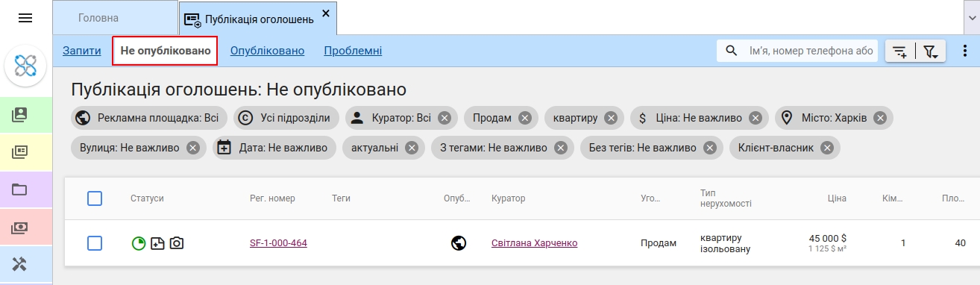Open the contacts section in green sidebar
This screenshot has width=980, height=285.
20,115
